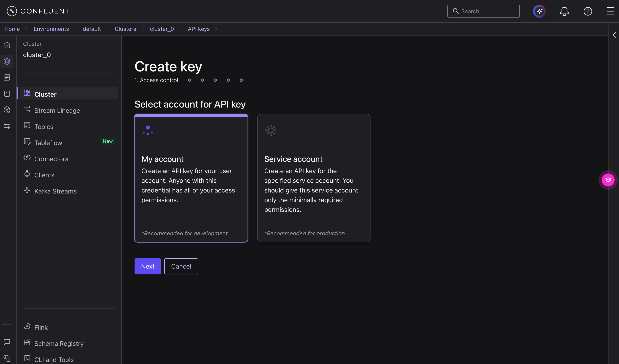Screen dimensions: 619x364
Task: Go to Environments breadcrumb
Action: [51, 29]
